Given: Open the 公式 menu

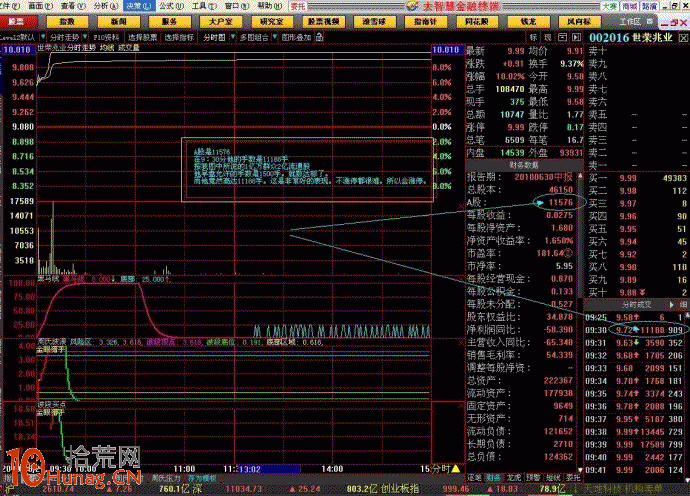Looking at the screenshot, I should click(x=171, y=6).
